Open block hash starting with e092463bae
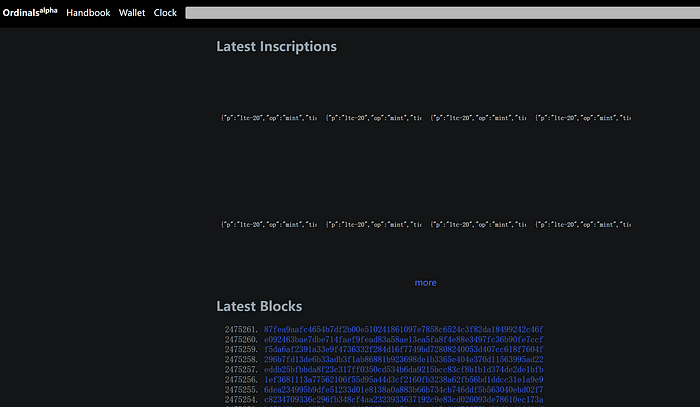The image size is (700, 407). click(x=404, y=340)
